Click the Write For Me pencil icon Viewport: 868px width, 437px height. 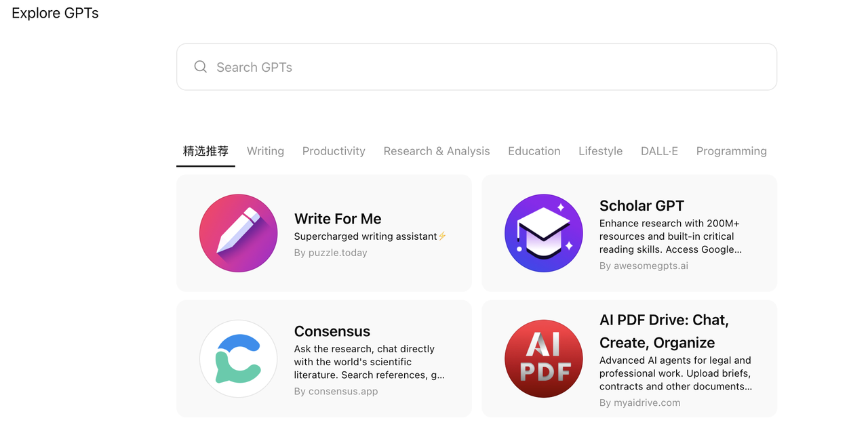click(x=238, y=233)
